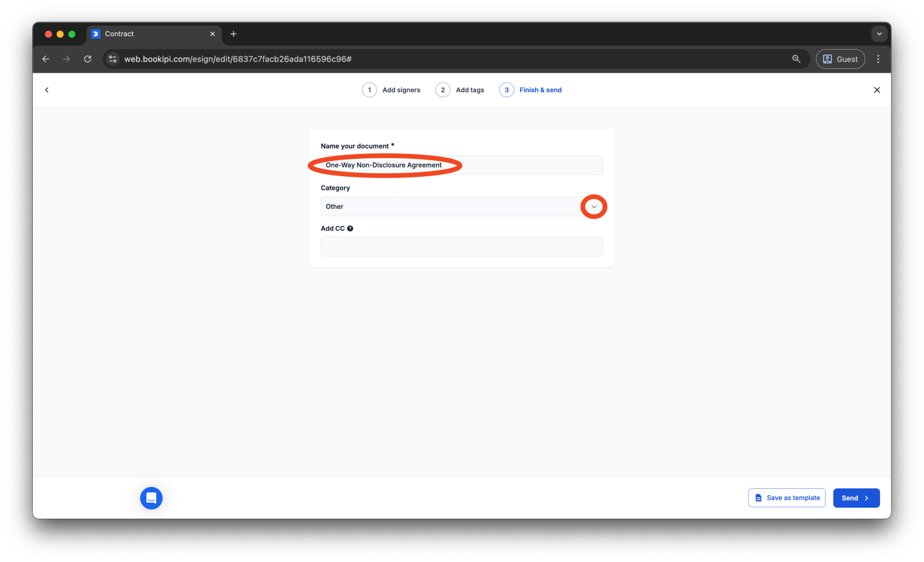Screen dimensions: 924x562
Task: Click the browser back arrow
Action: [x=46, y=59]
